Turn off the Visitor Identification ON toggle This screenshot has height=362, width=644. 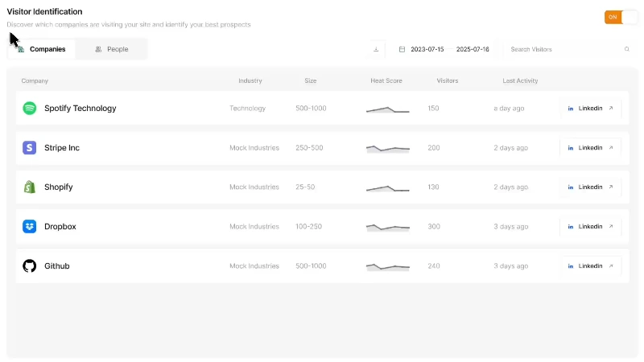tap(621, 17)
